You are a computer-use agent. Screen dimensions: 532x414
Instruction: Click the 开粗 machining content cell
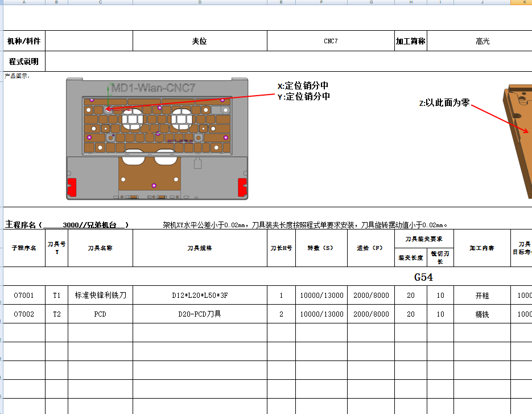pyautogui.click(x=482, y=295)
